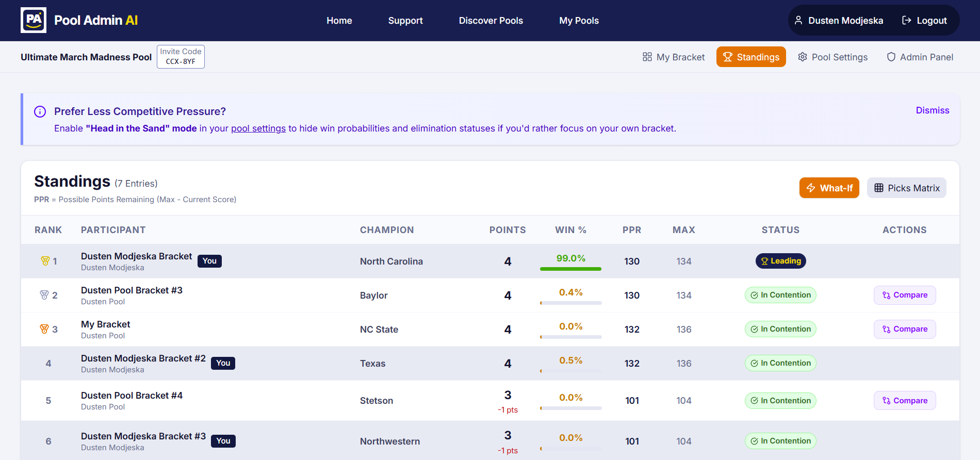980x460 pixels.
Task: Click the bronze medal icon for rank 3
Action: coord(44,329)
